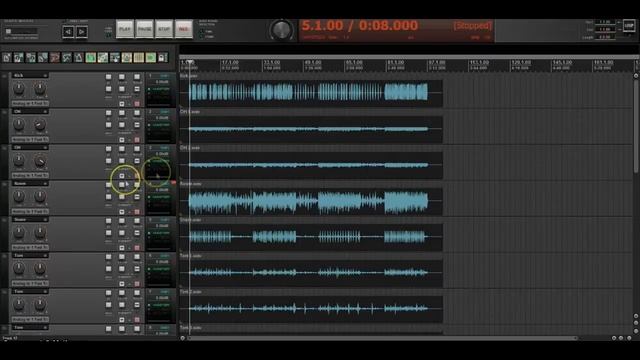Click the dB gain readout on Snare track
Screen dimensions: 640x360
[x=162, y=226]
